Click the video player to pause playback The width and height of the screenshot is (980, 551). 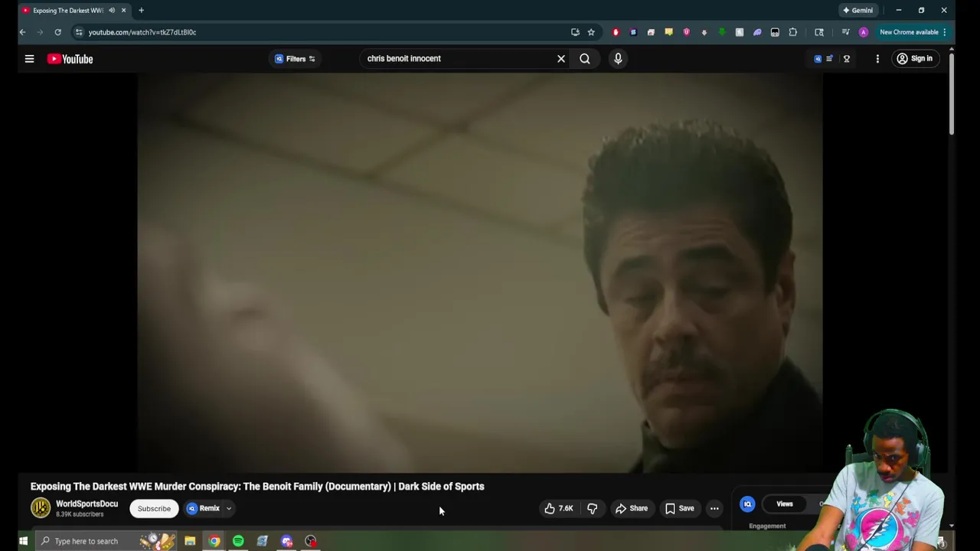(480, 272)
